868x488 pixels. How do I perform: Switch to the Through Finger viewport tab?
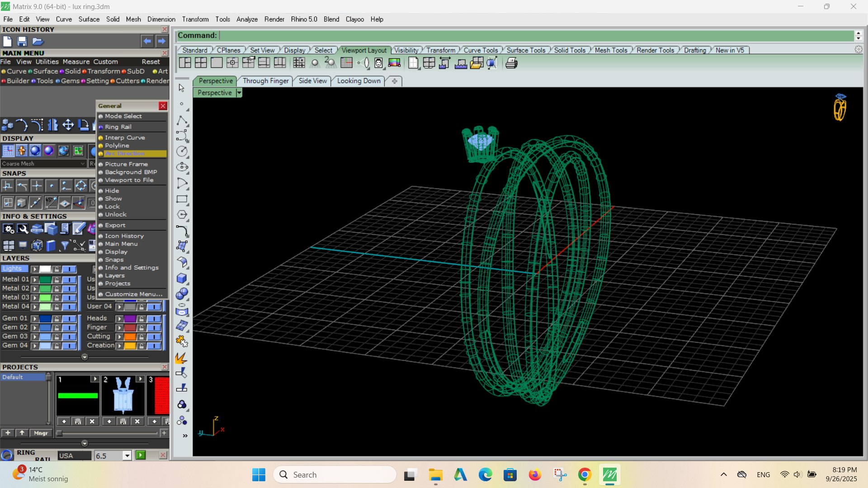click(x=265, y=81)
